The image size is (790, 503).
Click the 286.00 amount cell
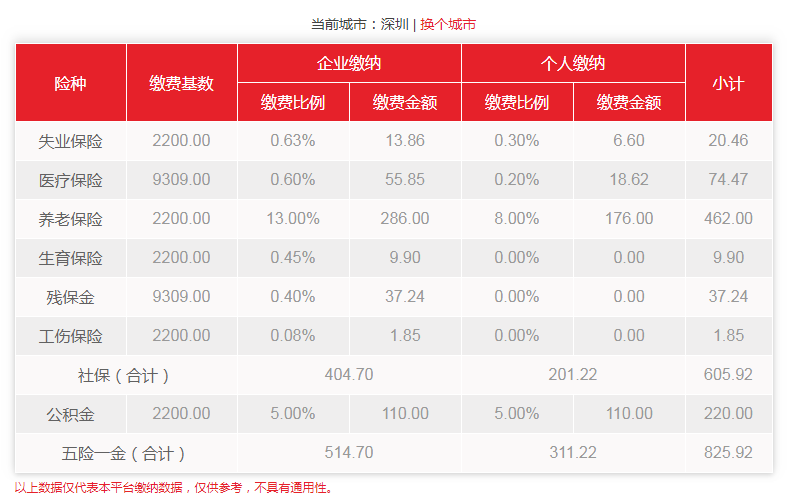[x=405, y=219]
